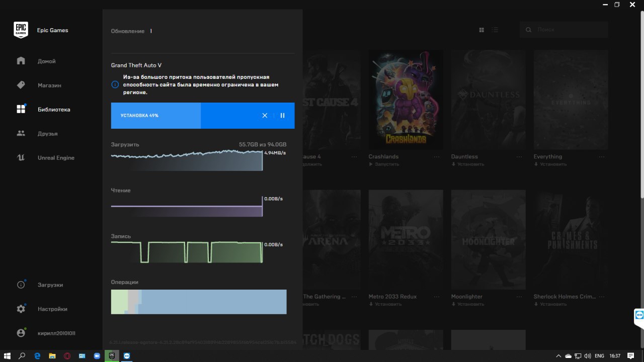
Task: Launch Crashlands via Запустить
Action: click(x=384, y=164)
